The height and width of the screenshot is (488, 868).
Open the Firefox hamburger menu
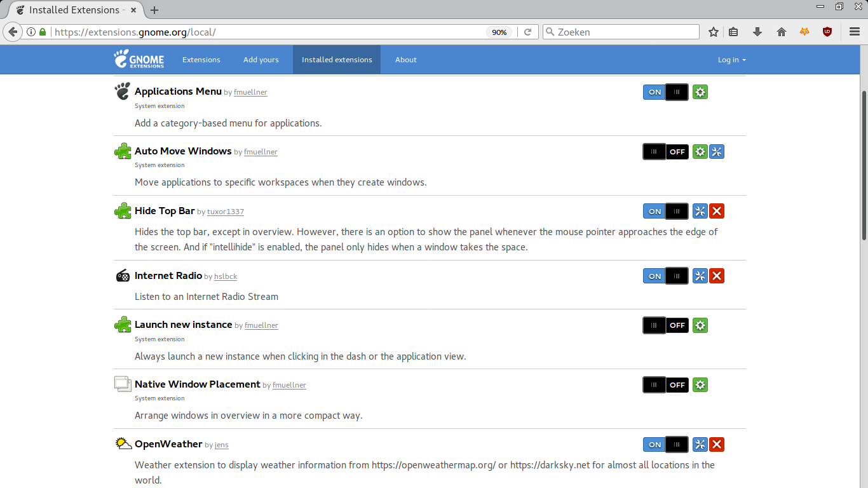tap(855, 32)
